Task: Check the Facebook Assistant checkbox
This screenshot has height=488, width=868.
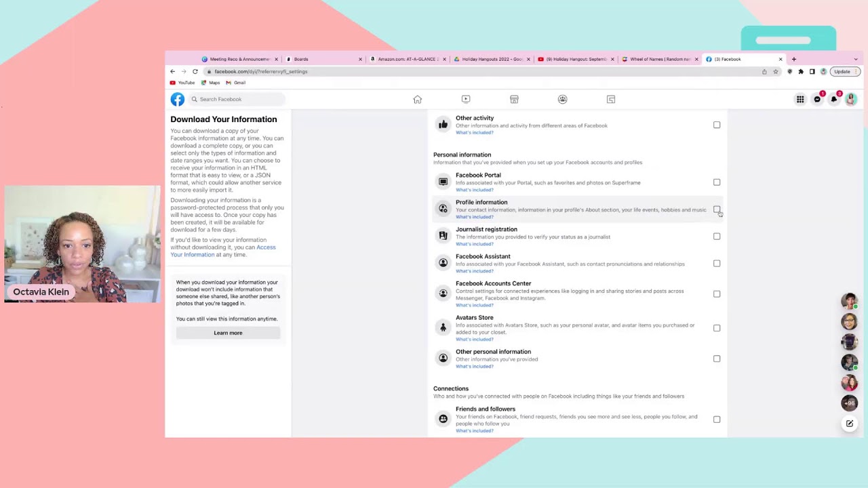Action: 717,264
